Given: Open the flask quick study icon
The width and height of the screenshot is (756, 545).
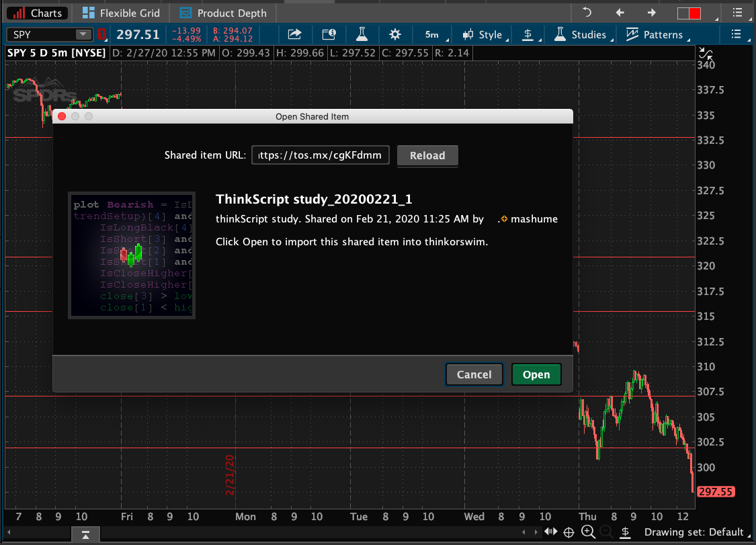Looking at the screenshot, I should [362, 34].
